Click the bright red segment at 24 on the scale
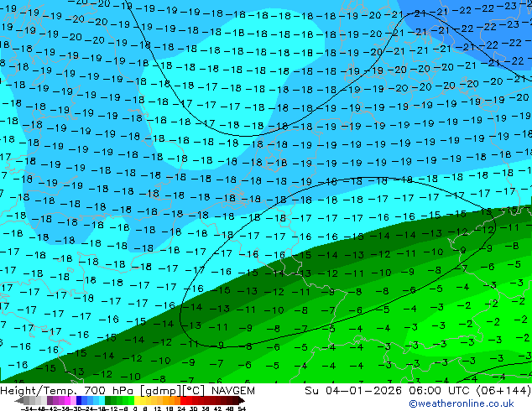The height and width of the screenshot is (411, 532). point(183,400)
